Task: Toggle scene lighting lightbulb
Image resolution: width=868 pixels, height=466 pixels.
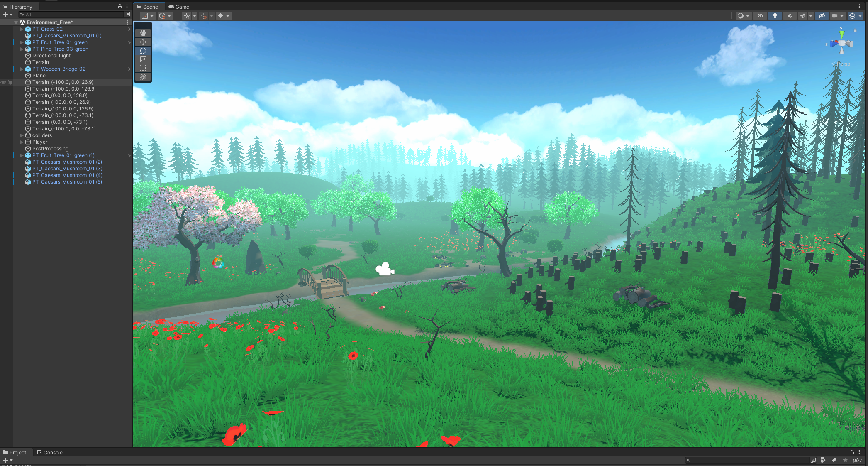Action: [x=775, y=16]
